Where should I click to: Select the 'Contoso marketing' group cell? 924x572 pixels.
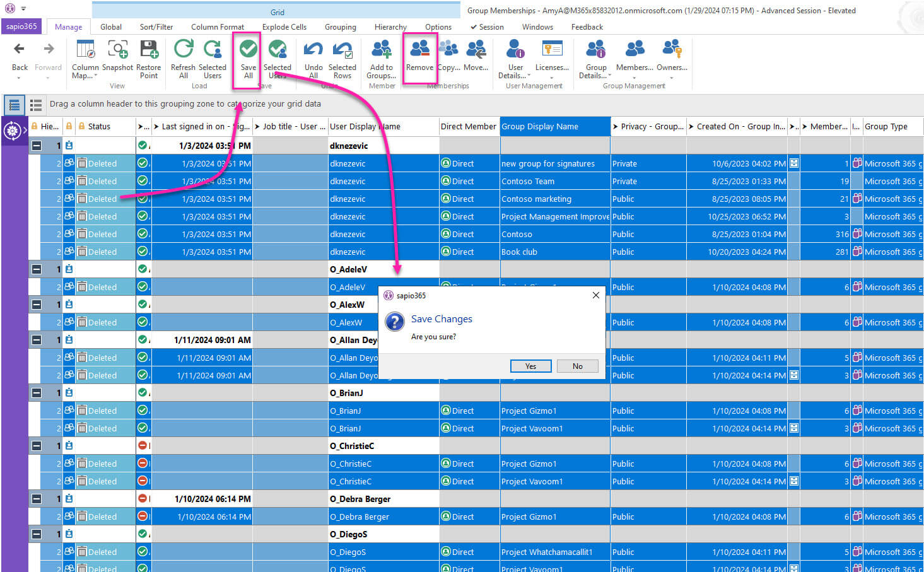pos(555,199)
